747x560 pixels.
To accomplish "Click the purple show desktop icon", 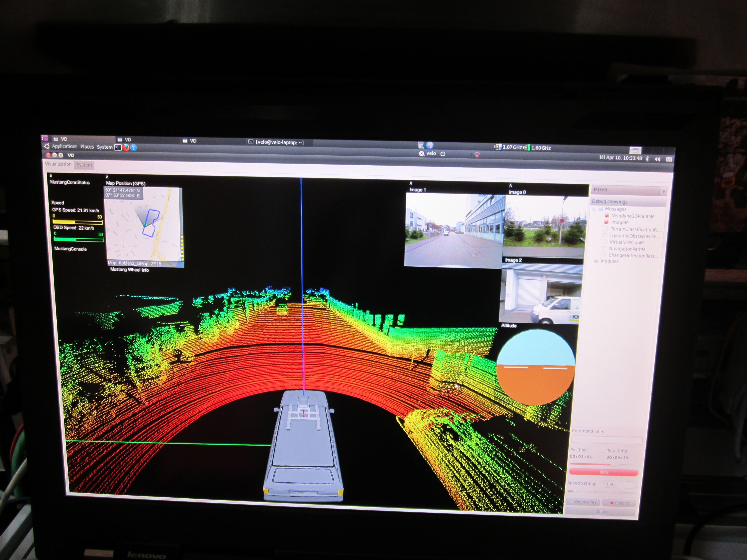I will [45, 138].
